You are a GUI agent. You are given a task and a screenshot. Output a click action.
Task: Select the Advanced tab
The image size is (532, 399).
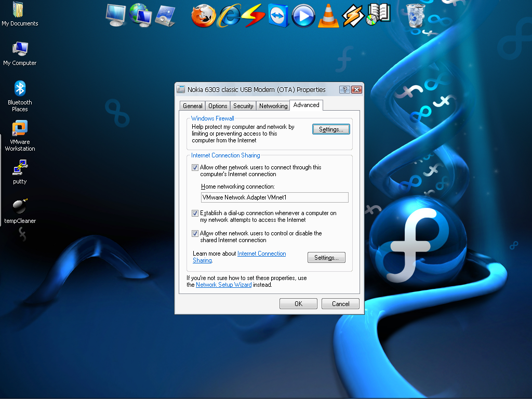[306, 105]
